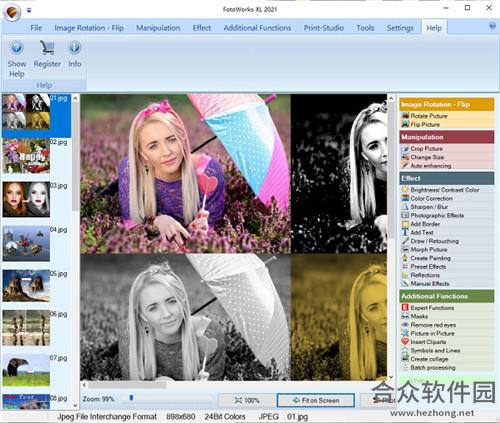Click the help icon at ribbon right
The height and width of the screenshot is (423, 500).
(x=492, y=26)
